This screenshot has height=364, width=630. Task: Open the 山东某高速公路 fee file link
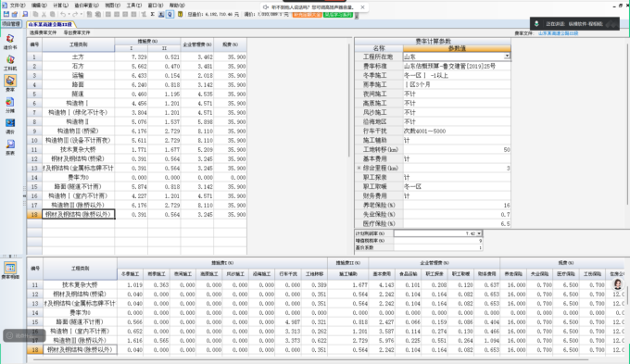tap(558, 33)
